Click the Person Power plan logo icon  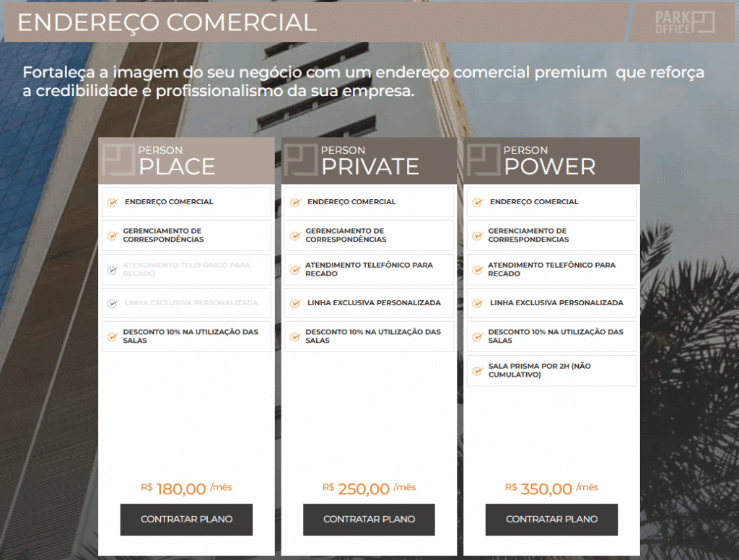point(483,159)
